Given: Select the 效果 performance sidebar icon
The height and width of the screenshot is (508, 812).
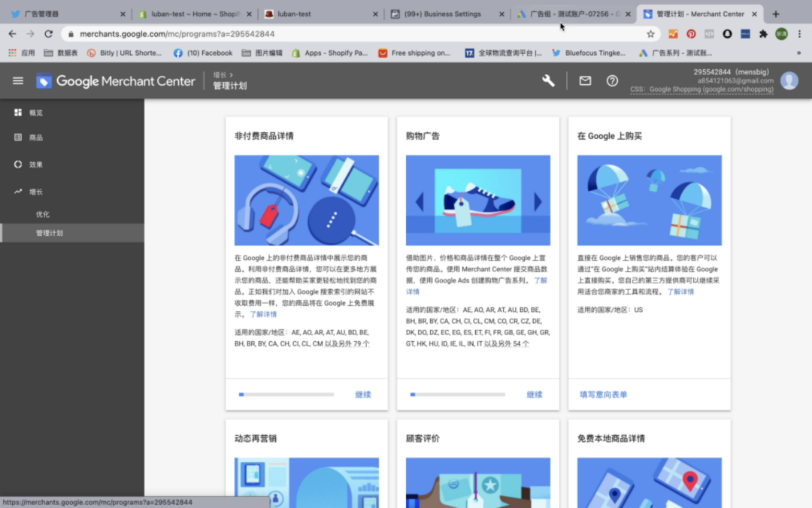Looking at the screenshot, I should coord(17,165).
